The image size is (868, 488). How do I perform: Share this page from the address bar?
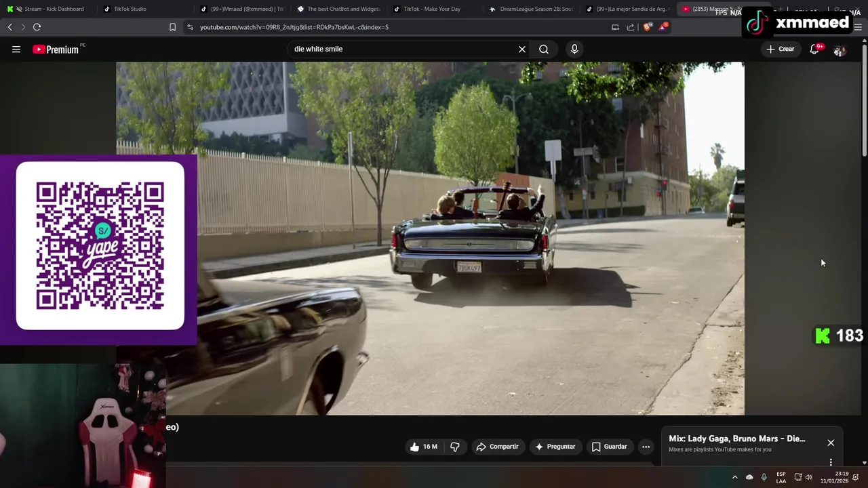(631, 27)
